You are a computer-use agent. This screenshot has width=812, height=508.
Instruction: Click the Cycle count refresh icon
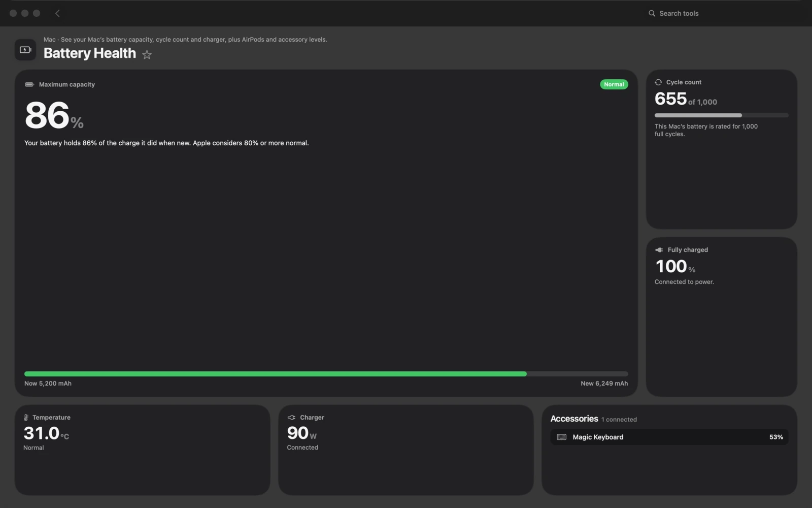pos(658,82)
